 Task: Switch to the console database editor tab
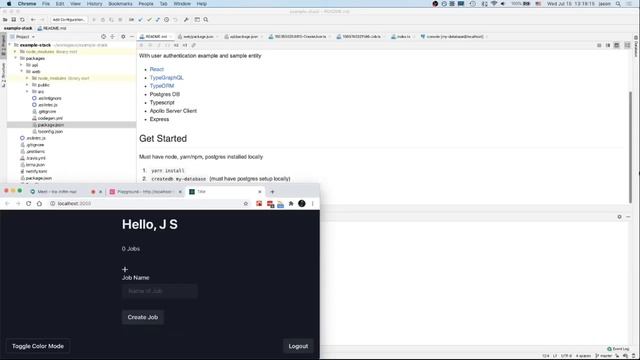coord(454,37)
